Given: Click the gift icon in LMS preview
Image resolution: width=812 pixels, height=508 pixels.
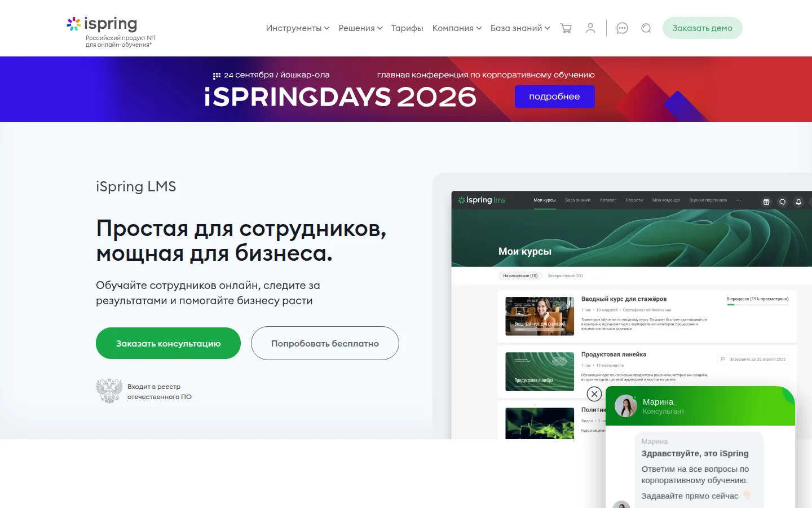Looking at the screenshot, I should coord(766,202).
